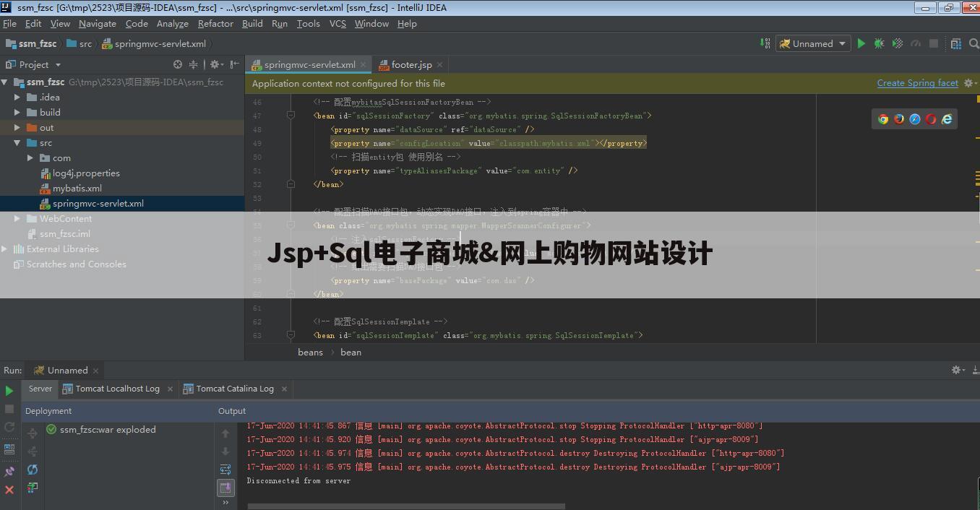Collapse code fold marker at line 47

click(291, 116)
